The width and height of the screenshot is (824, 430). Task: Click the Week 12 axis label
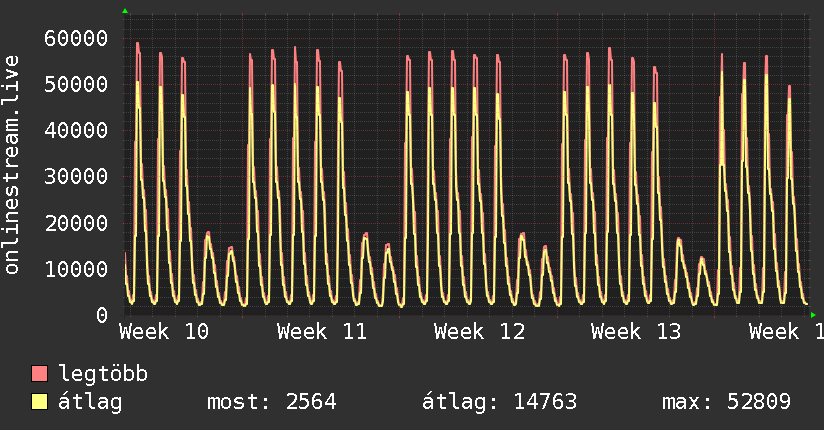479,332
